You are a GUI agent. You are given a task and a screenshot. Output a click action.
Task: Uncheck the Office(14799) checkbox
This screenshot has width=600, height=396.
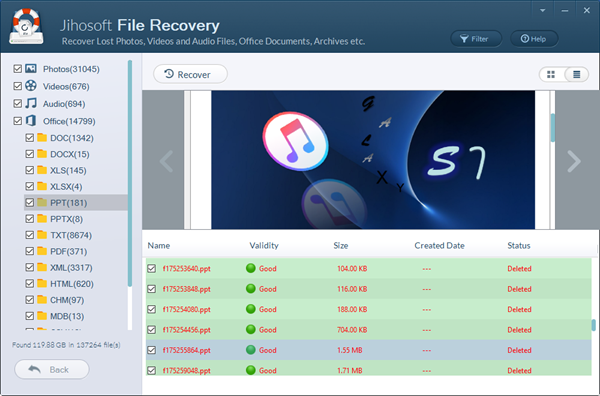pos(18,121)
